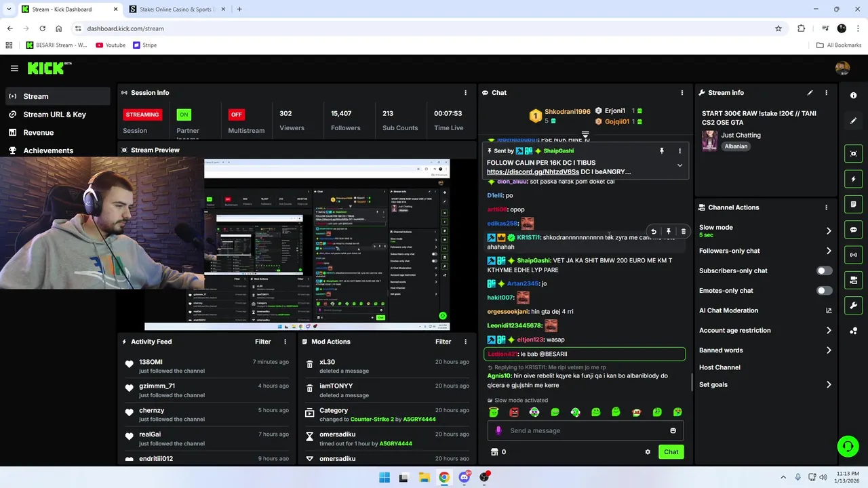This screenshot has width=868, height=488.
Task: Click chat user ShaipGashi's name
Action: (534, 260)
